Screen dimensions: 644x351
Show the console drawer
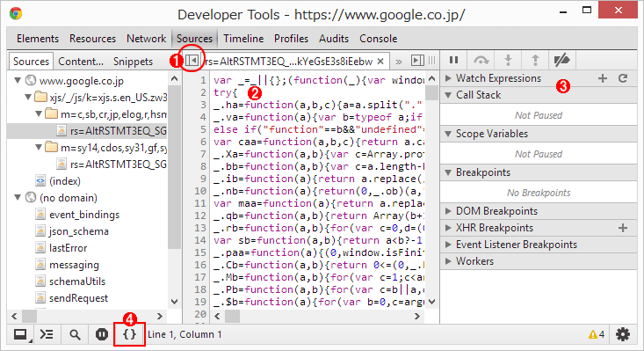(x=47, y=334)
